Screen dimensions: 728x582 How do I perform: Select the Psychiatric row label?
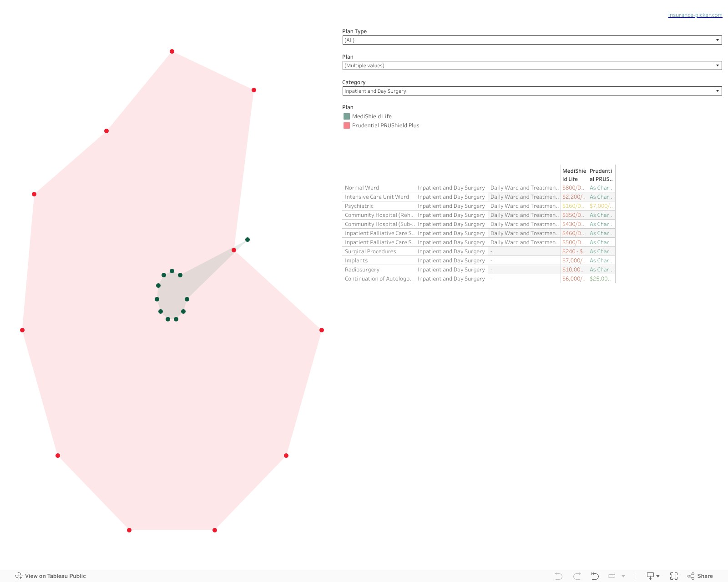click(359, 206)
